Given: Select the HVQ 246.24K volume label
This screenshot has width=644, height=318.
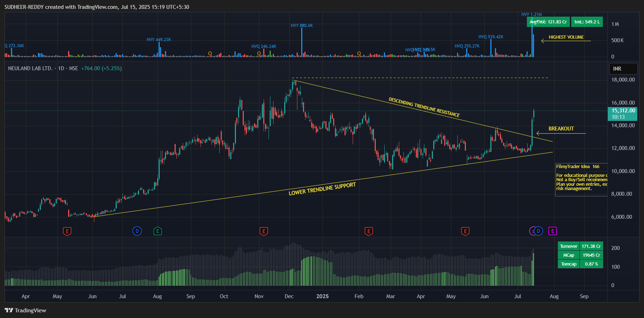Looking at the screenshot, I should click(264, 46).
